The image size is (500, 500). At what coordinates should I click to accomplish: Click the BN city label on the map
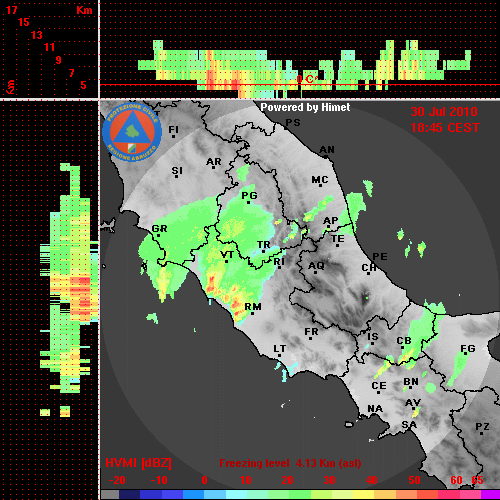[x=411, y=381]
